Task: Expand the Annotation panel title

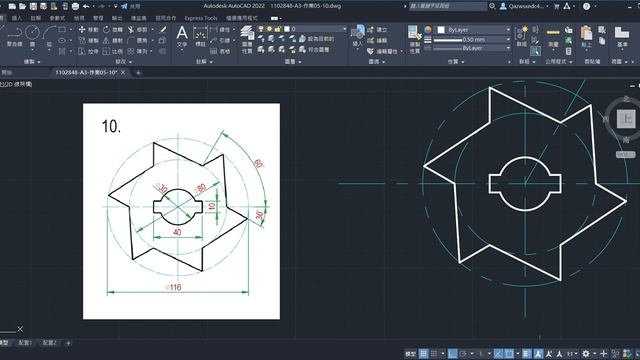Action: coord(204,62)
